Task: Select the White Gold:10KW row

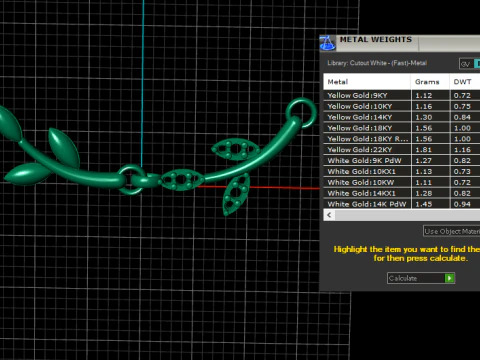Action: [x=402, y=182]
